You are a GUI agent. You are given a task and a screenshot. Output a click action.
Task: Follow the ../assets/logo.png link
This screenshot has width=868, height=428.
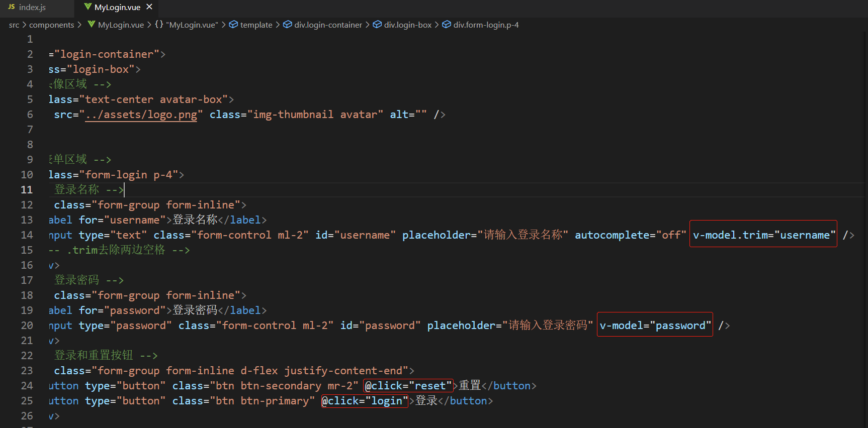coord(141,115)
